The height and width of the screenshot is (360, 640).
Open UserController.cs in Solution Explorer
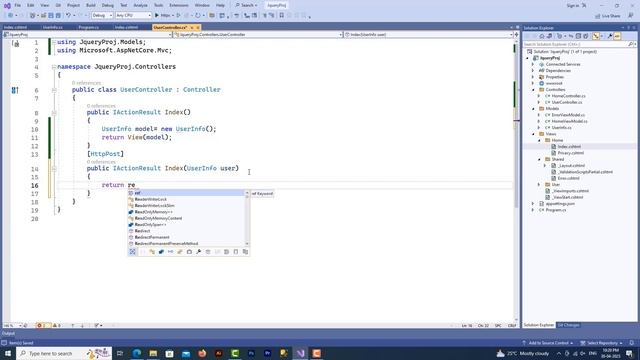click(567, 102)
